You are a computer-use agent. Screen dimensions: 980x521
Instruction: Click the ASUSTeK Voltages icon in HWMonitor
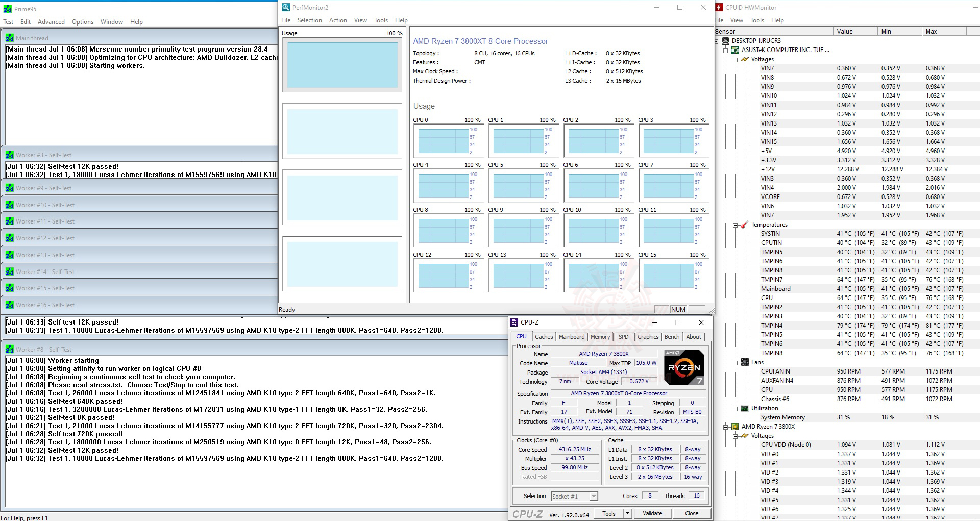(745, 59)
